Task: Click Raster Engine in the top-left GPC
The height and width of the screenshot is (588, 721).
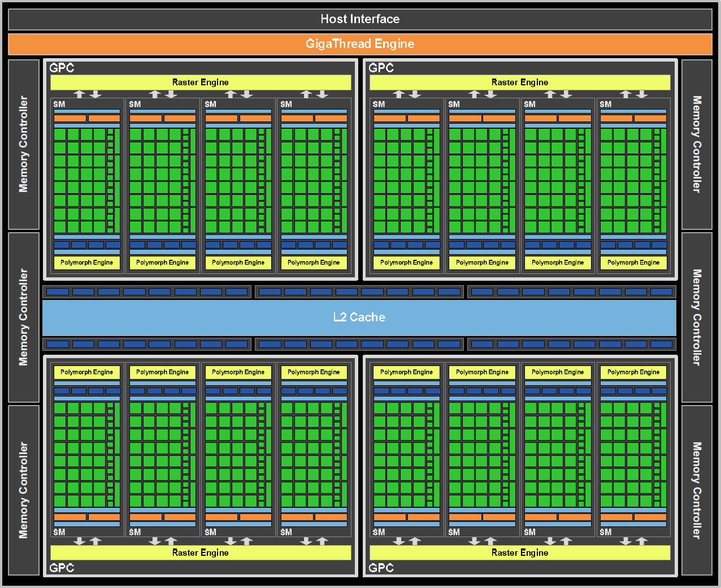Action: [201, 82]
